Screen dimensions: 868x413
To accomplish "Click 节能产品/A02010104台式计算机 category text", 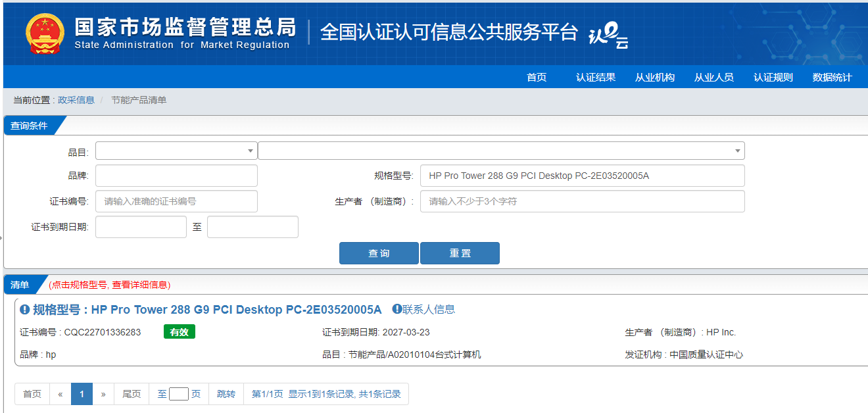I will tap(415, 354).
